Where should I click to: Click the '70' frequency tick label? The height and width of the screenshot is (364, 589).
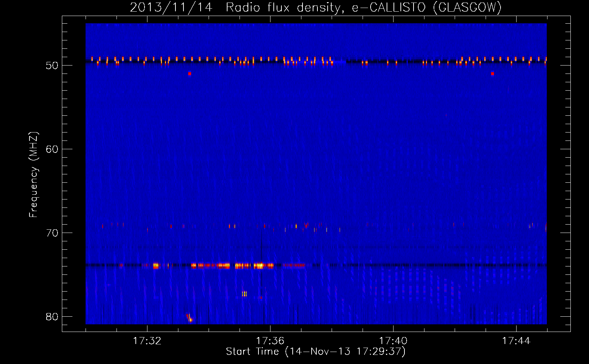pos(52,233)
